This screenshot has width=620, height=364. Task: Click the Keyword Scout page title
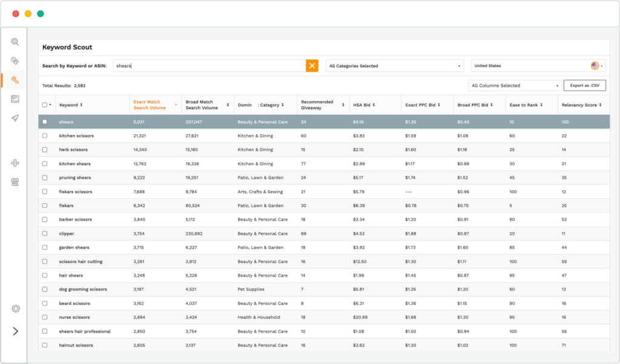coord(67,47)
